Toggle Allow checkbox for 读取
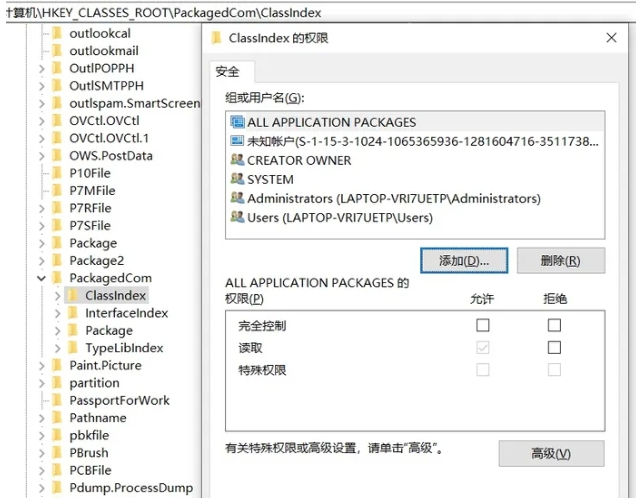636x498 pixels. (x=483, y=348)
